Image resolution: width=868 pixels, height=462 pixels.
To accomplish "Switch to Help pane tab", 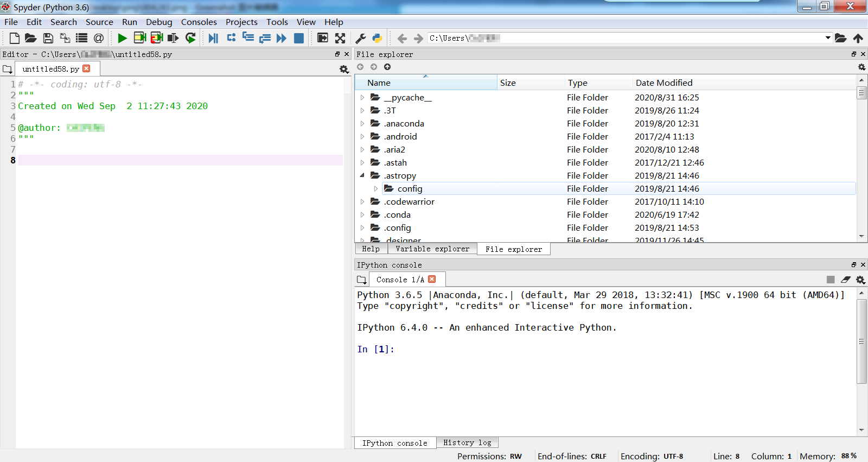I will (371, 249).
